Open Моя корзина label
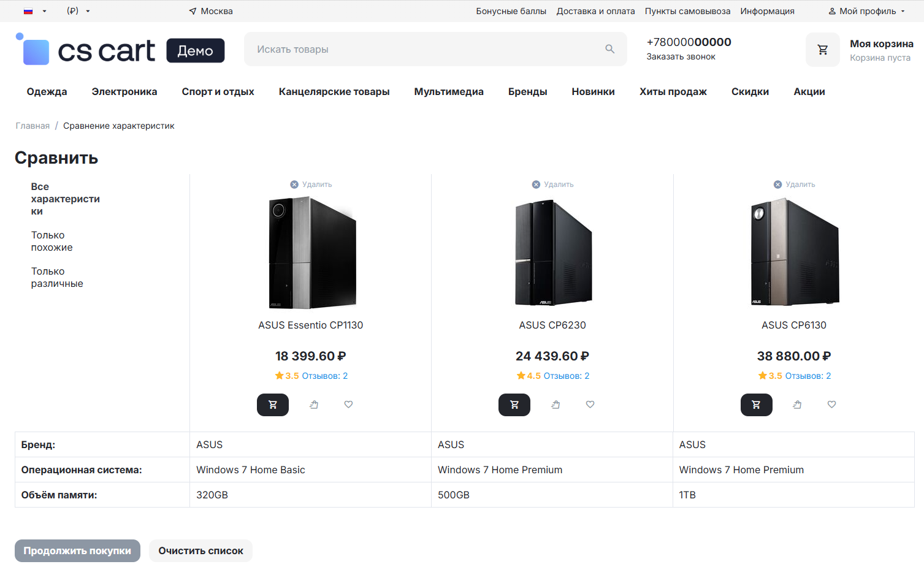The width and height of the screenshot is (924, 575). click(x=881, y=44)
